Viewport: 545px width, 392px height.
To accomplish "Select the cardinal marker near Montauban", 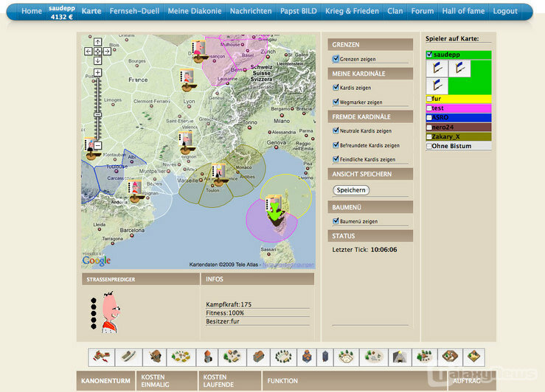I will coord(92,150).
